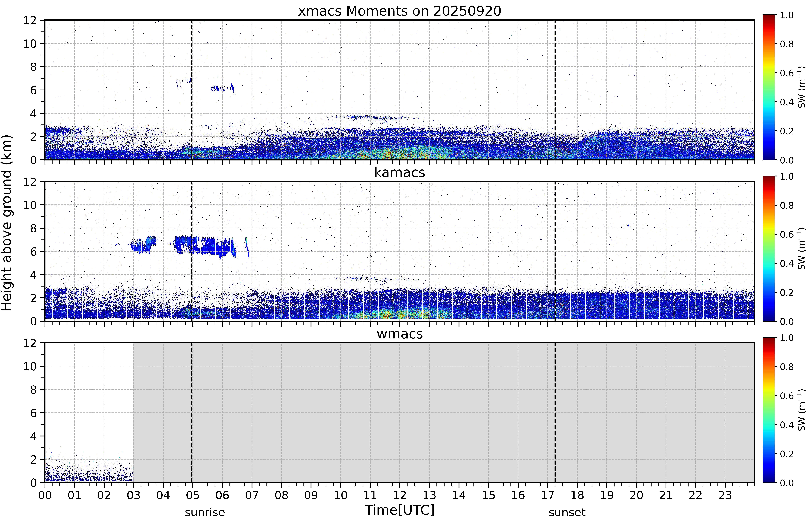
Task: Click the 'Height above ground (km)' axis label
Action: click(x=7, y=223)
